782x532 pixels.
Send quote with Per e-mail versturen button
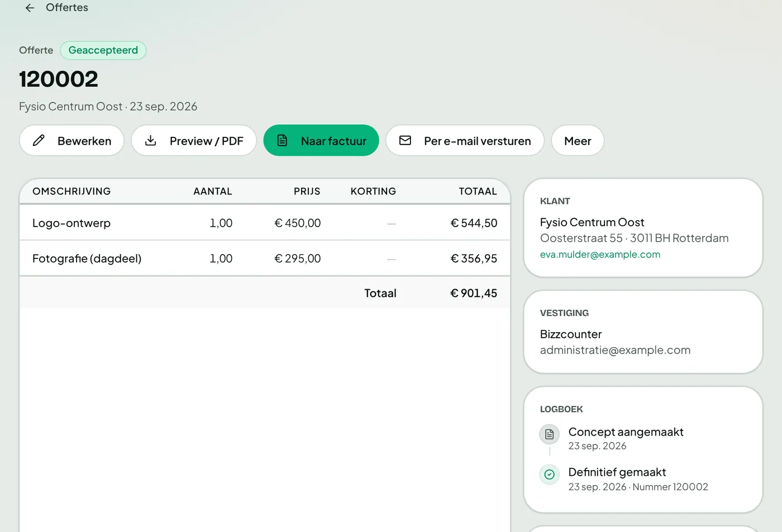coord(465,141)
